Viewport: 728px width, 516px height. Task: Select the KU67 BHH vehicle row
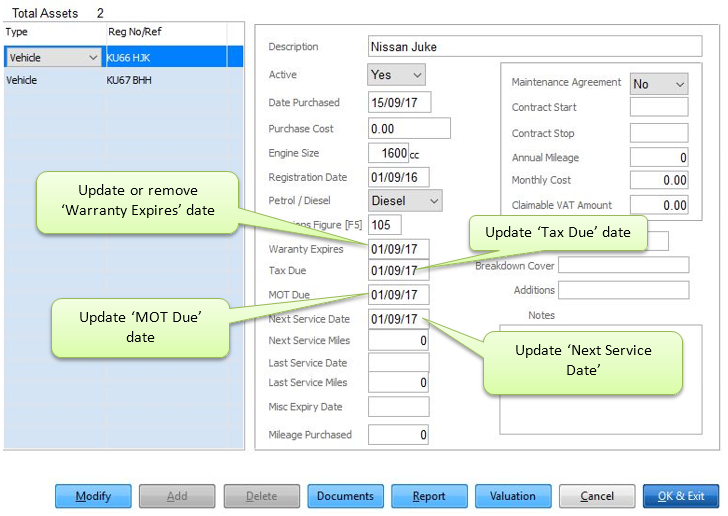pos(122,79)
